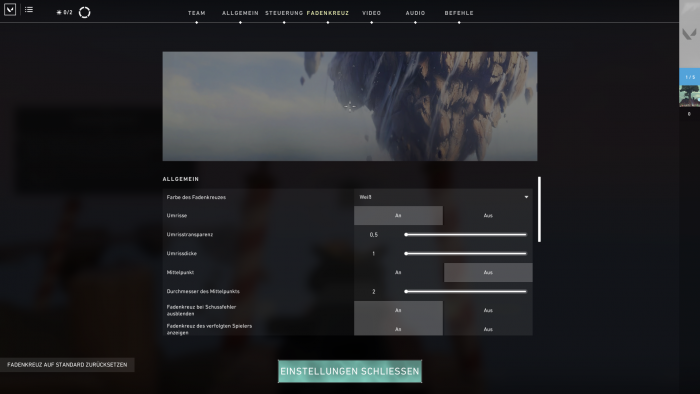Screen dimensions: 700x394
Task: Set Mittelpunkt to An
Action: pos(398,272)
